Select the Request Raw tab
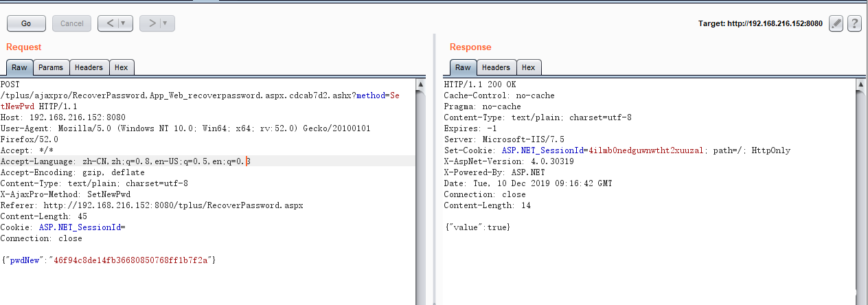This screenshot has height=305, width=868. [x=19, y=67]
